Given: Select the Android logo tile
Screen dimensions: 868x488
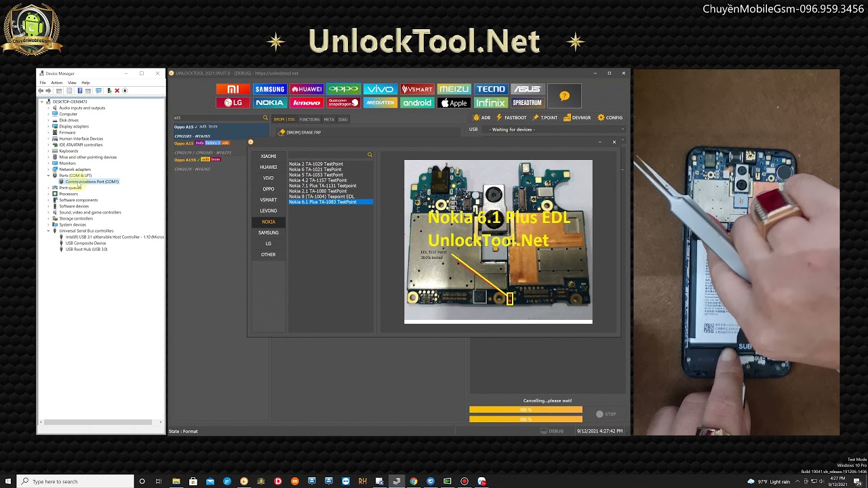Looking at the screenshot, I should [x=417, y=103].
